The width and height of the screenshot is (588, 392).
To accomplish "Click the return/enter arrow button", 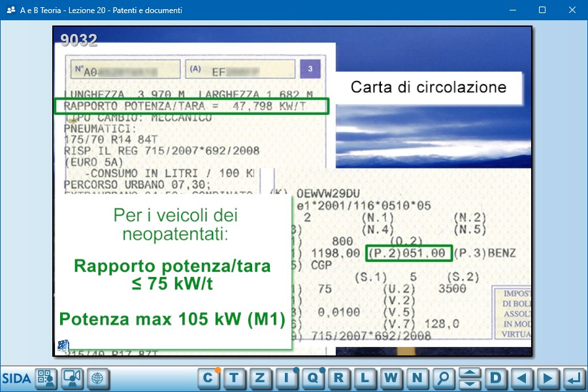I will tap(574, 378).
